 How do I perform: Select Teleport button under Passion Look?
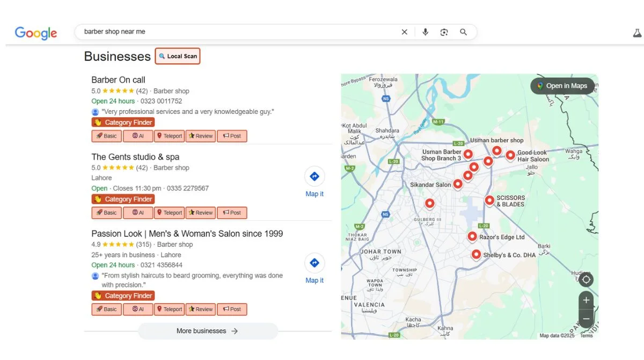(x=169, y=309)
